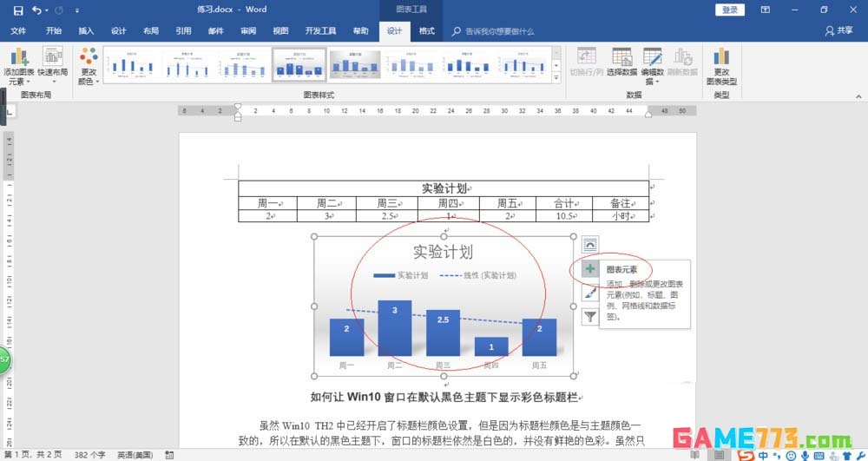Open the Customize Quick Access Toolbar arrow
This screenshot has height=461, width=868.
pos(77,10)
